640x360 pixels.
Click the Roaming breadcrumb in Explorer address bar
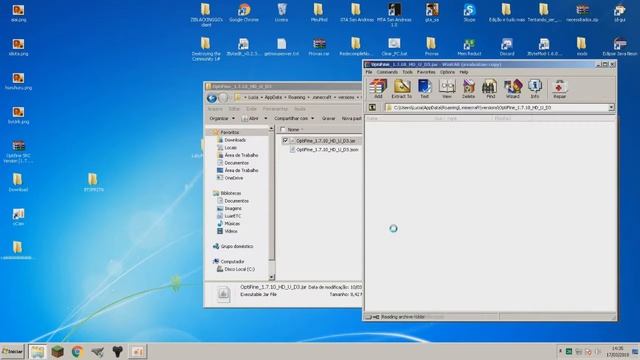click(296, 98)
